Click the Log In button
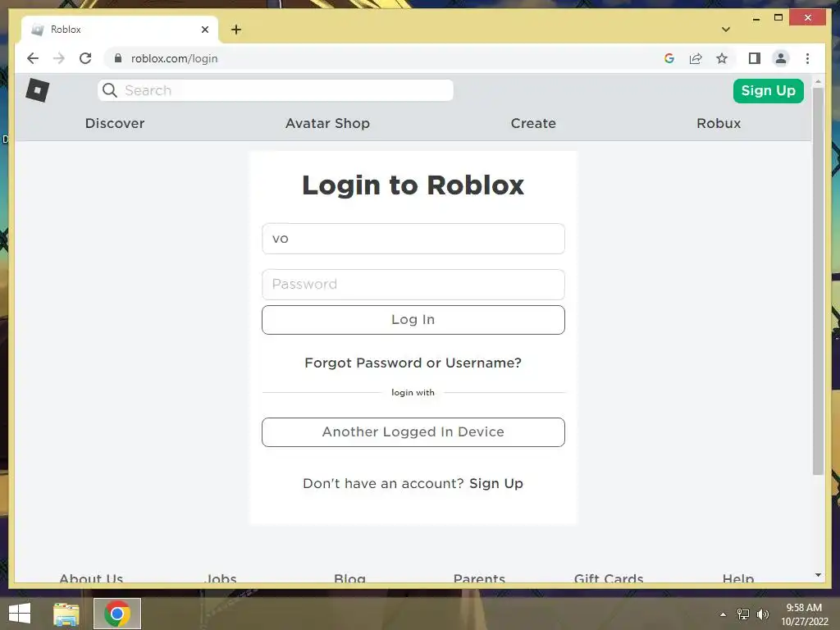This screenshot has height=630, width=840. pyautogui.click(x=413, y=320)
